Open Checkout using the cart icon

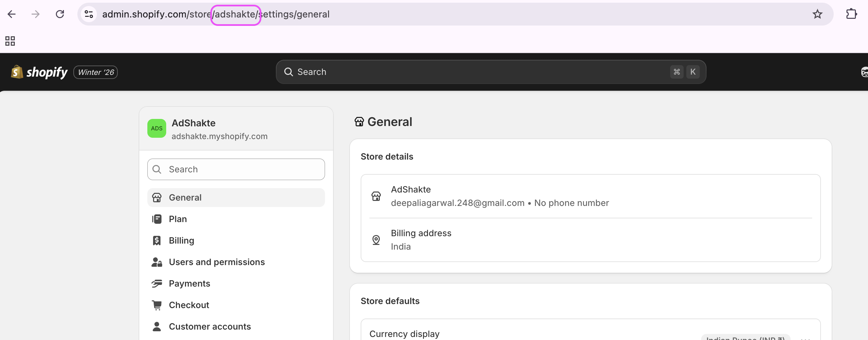pos(157,305)
